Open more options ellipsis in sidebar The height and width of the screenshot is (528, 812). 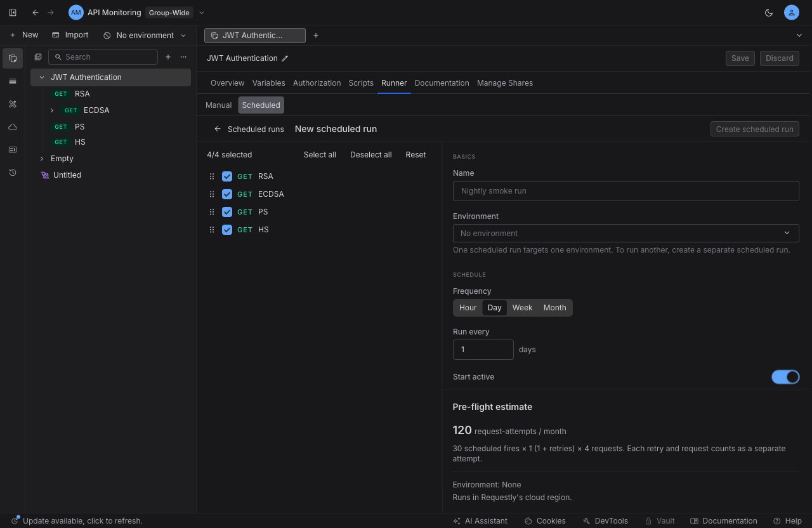point(183,57)
